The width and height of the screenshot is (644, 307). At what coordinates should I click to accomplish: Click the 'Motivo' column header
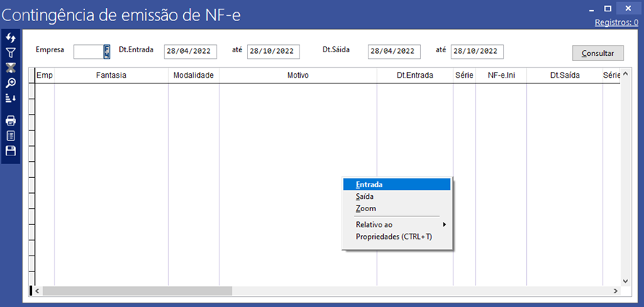click(x=297, y=75)
